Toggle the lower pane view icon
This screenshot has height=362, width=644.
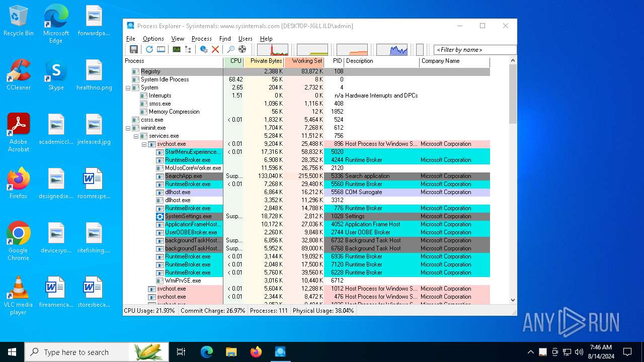click(x=161, y=49)
